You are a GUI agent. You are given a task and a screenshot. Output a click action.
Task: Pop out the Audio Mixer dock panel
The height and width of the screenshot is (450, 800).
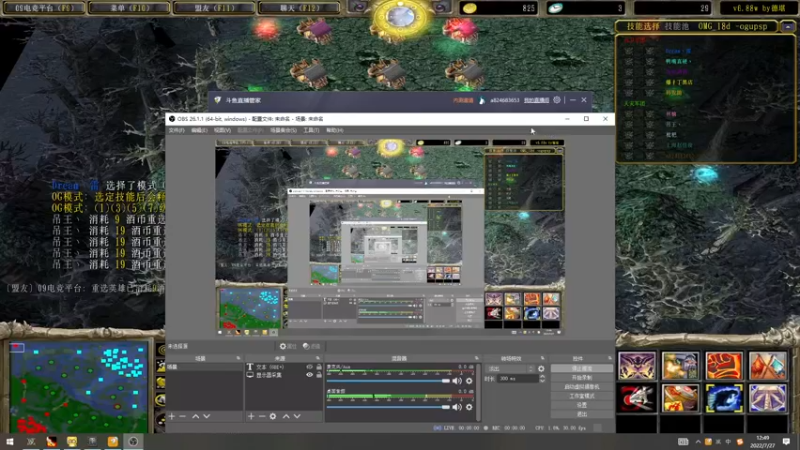point(477,358)
